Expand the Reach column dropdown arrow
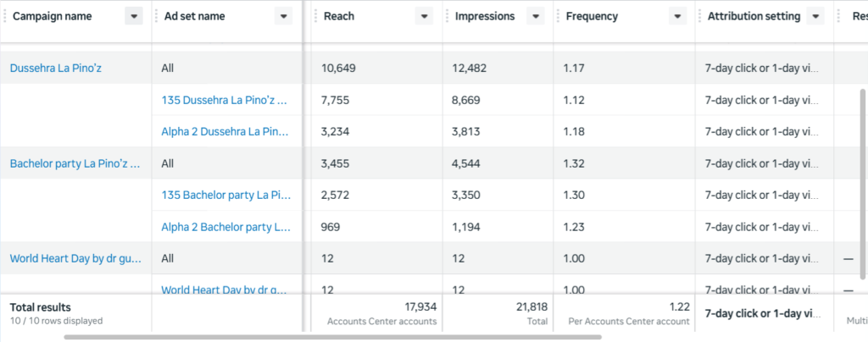The width and height of the screenshot is (868, 342). coord(424,16)
